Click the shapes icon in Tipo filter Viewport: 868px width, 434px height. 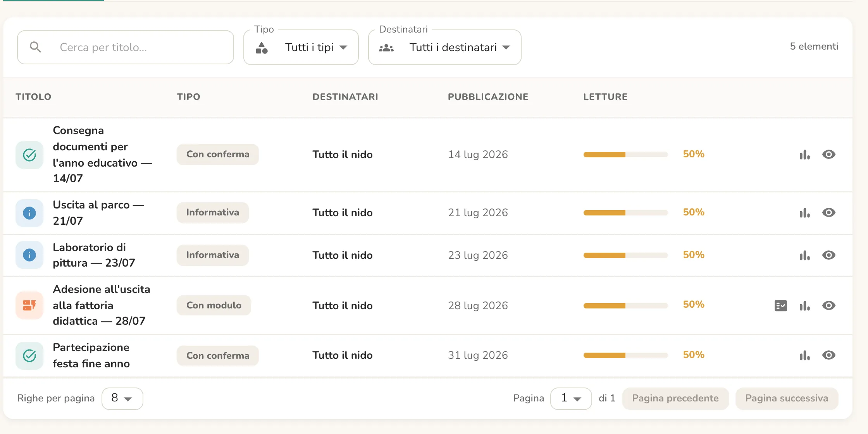pyautogui.click(x=262, y=48)
